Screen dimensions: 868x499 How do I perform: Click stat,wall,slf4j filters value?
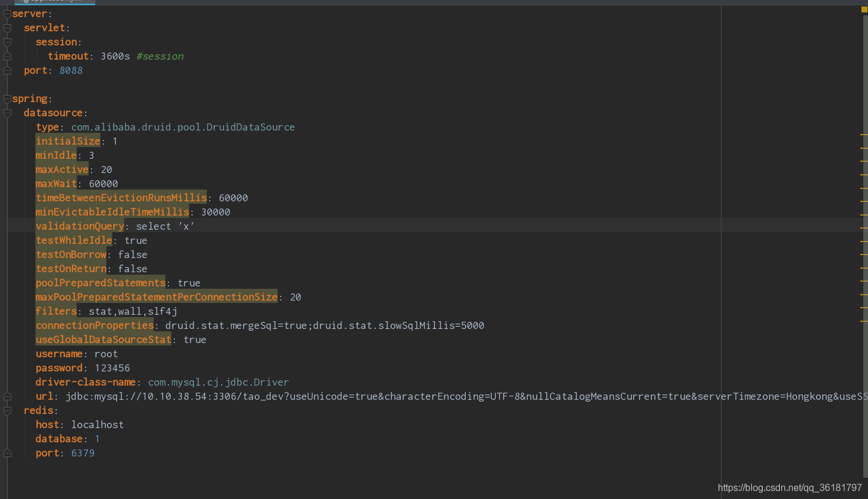coord(133,311)
